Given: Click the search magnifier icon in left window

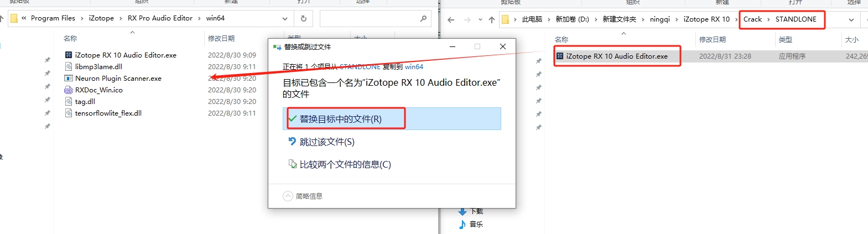Looking at the screenshot, I should [x=423, y=18].
